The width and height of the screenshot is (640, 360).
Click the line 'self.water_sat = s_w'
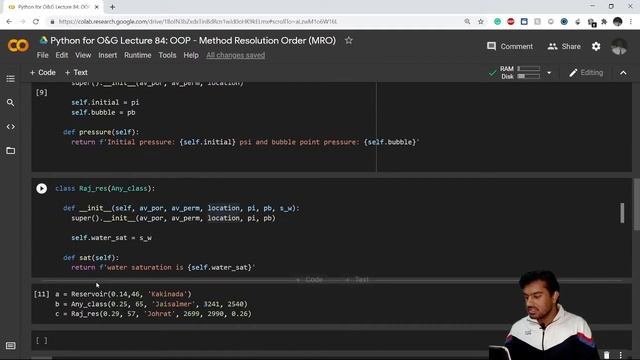[111, 238]
